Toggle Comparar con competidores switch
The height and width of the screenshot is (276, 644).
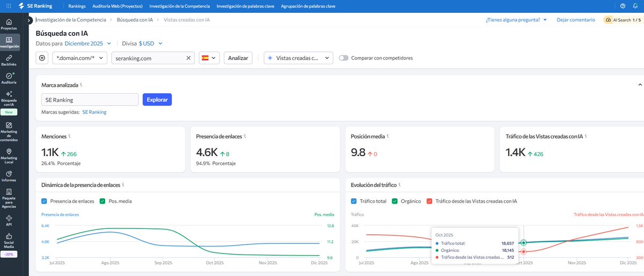pyautogui.click(x=343, y=58)
